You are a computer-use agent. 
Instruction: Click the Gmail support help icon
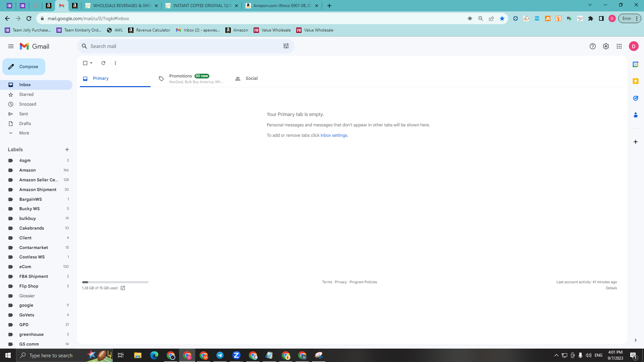coord(593,46)
